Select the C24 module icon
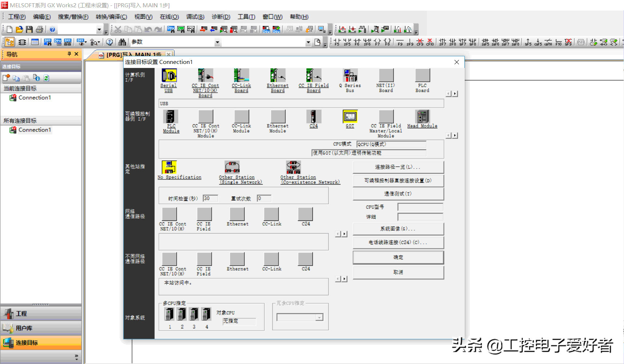This screenshot has width=624, height=364. (313, 117)
